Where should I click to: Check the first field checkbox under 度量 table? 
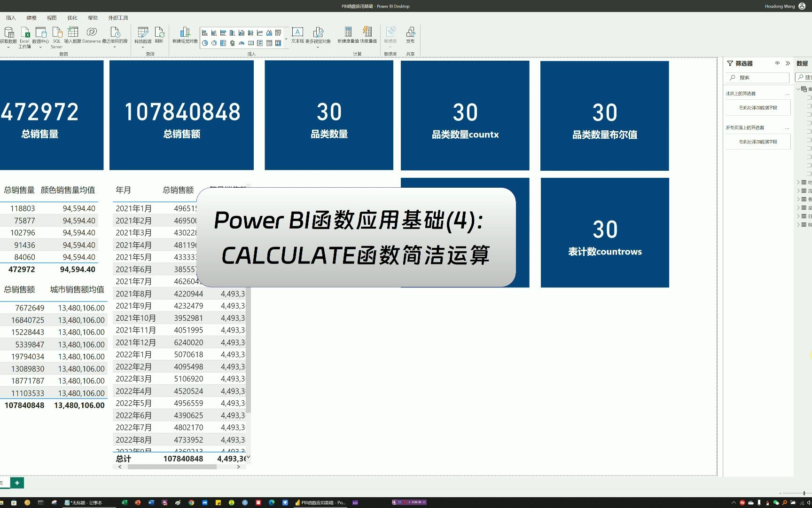tap(808, 98)
